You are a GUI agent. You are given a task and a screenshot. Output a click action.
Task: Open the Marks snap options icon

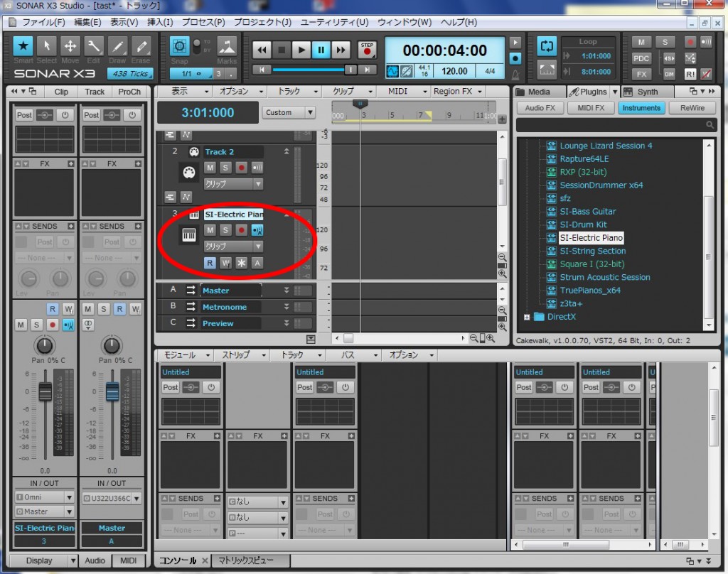click(x=227, y=46)
